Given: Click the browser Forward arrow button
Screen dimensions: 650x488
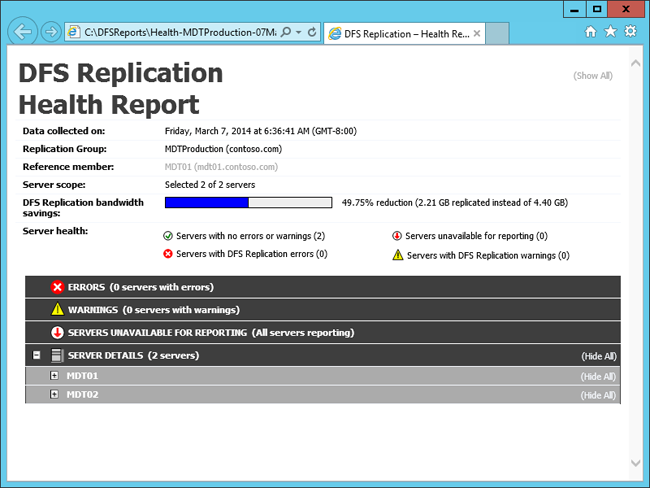Looking at the screenshot, I should coord(51,32).
